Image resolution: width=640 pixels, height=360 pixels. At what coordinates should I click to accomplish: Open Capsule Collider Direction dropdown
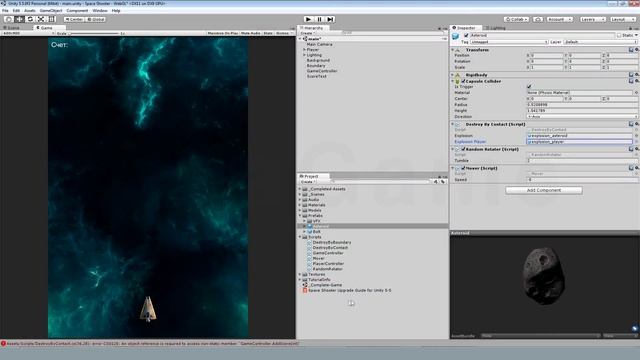pyautogui.click(x=582, y=117)
